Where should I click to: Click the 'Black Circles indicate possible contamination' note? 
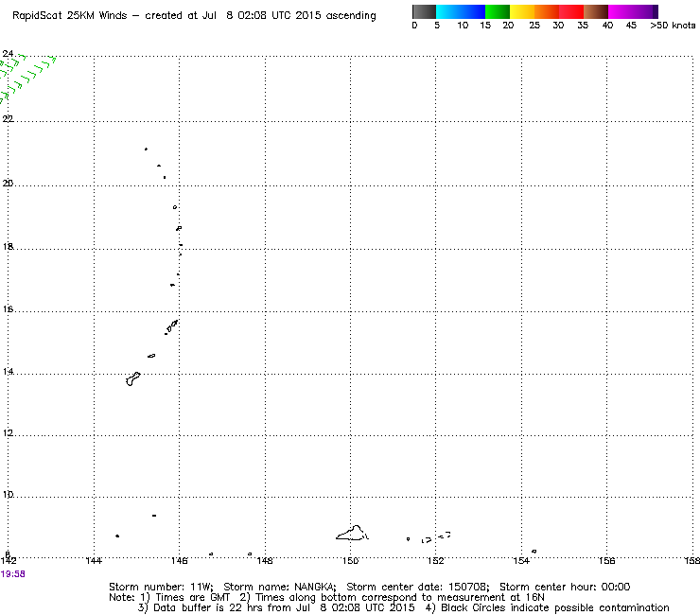[547, 607]
